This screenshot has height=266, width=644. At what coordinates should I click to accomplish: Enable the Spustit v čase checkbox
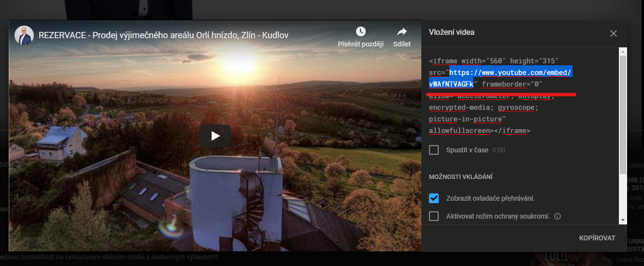pos(434,150)
